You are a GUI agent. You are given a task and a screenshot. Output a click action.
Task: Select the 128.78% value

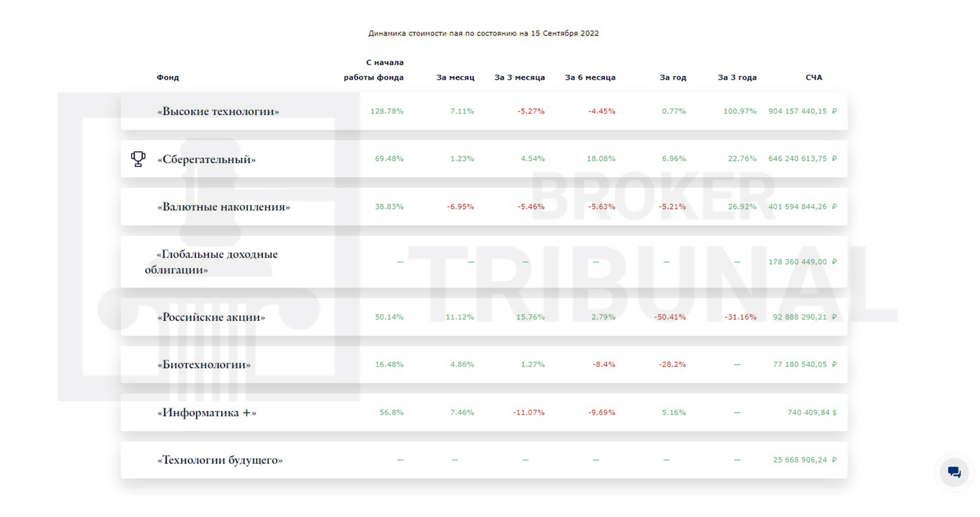coord(387,111)
